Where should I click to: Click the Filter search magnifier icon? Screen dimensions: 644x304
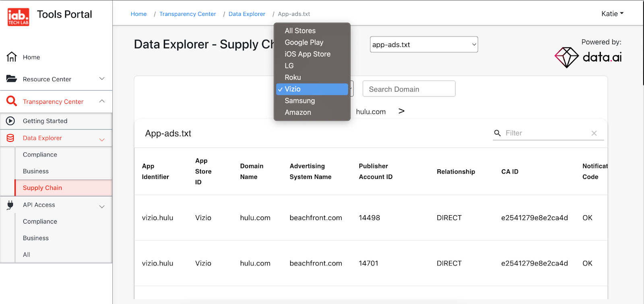[x=497, y=133]
